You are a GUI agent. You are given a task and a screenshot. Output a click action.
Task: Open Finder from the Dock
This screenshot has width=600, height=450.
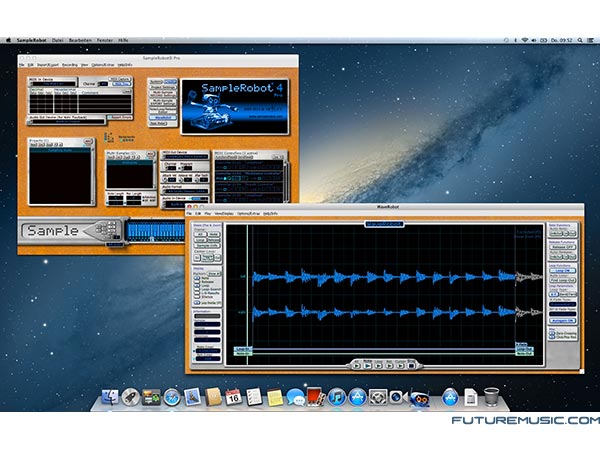tap(110, 397)
